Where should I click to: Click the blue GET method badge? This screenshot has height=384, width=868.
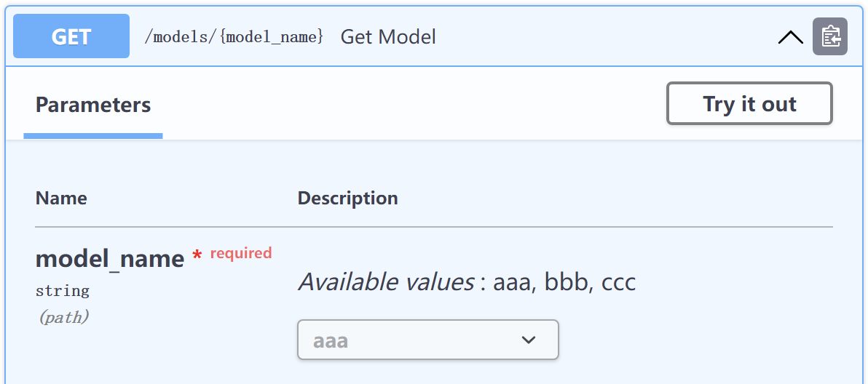point(71,36)
